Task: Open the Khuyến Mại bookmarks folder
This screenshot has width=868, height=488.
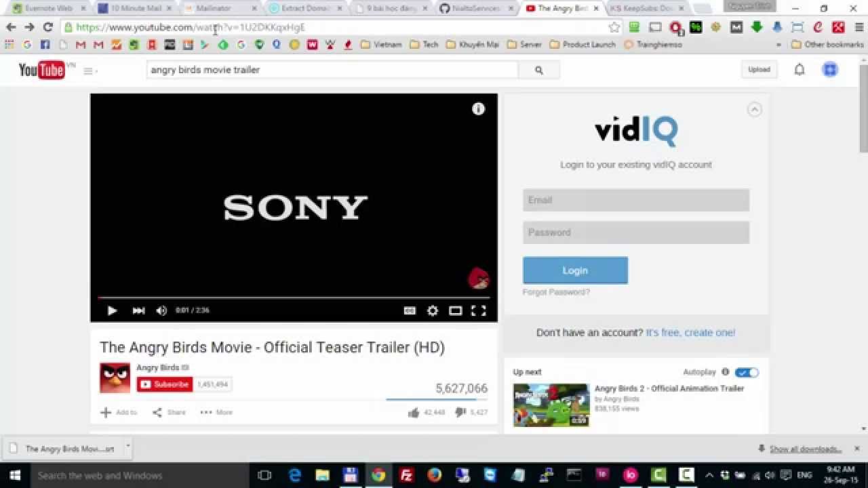Action: [472, 44]
